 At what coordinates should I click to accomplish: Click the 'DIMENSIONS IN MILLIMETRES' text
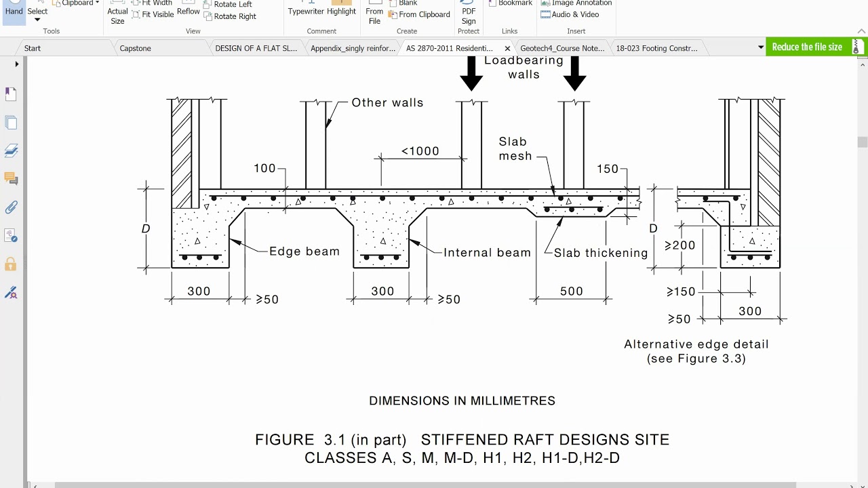462,401
